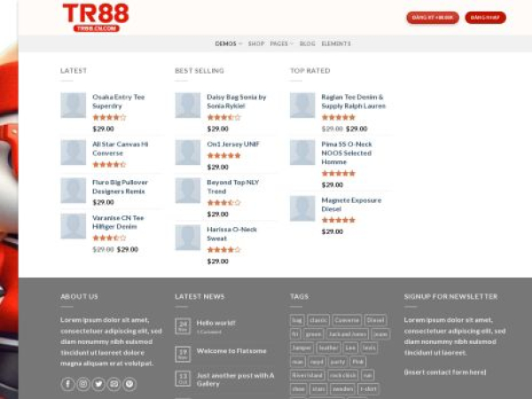Image resolution: width=532 pixels, height=399 pixels.
Task: Open the Elements menu item
Action: point(336,43)
